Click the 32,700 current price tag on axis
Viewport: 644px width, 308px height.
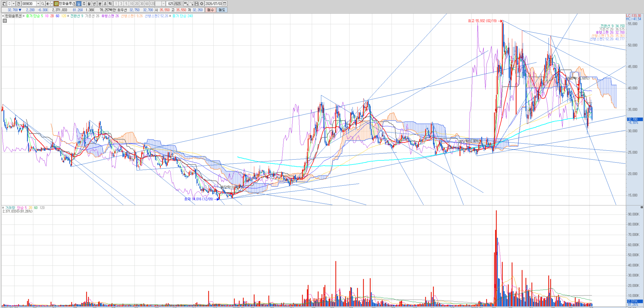[635, 119]
